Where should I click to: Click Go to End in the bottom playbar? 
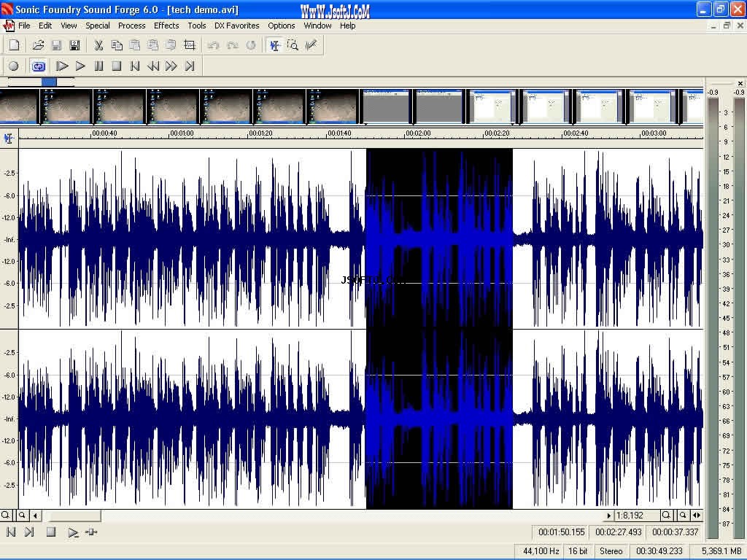click(29, 532)
